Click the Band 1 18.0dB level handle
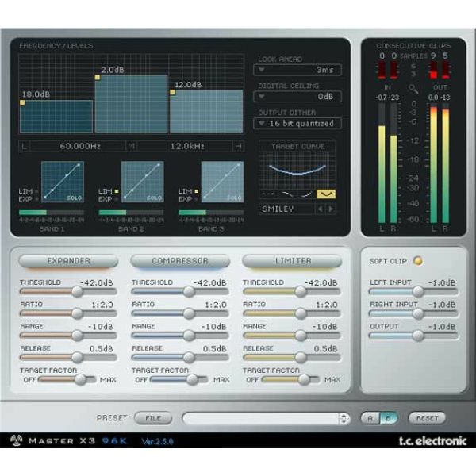Viewport: 476px width, 476px height. [x=22, y=102]
